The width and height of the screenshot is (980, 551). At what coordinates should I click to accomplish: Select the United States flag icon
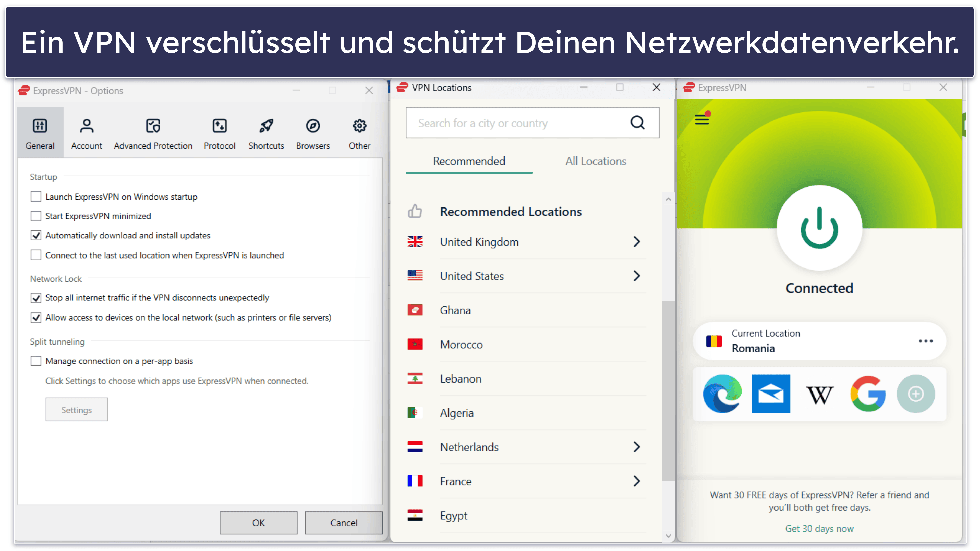click(415, 276)
